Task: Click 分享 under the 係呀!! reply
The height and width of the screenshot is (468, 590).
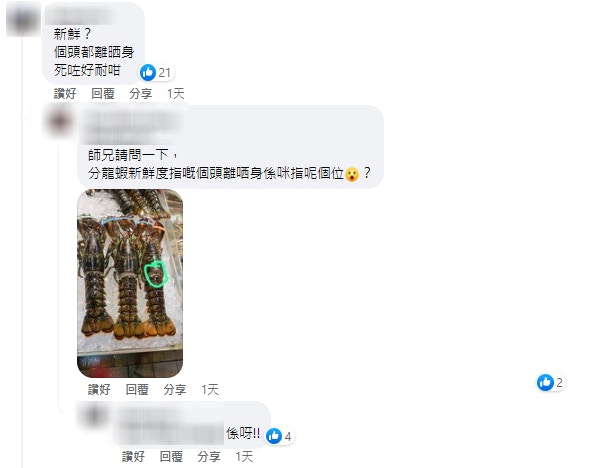Action: tap(209, 456)
